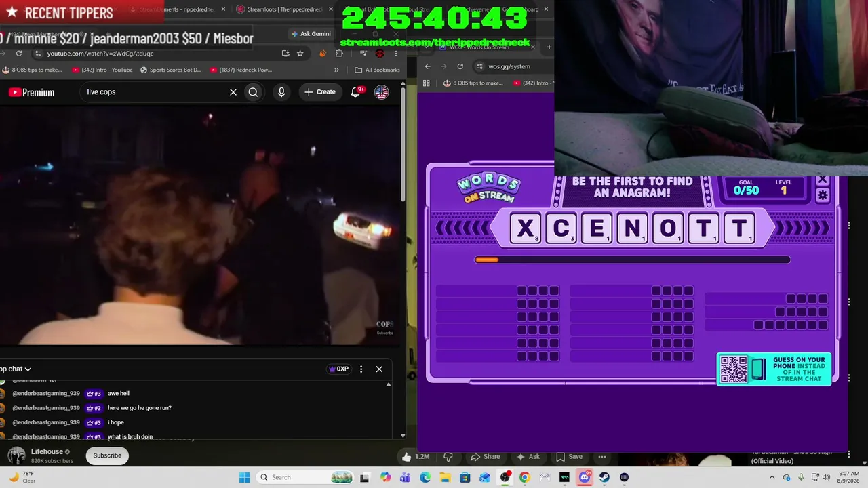868x488 pixels.
Task: Clear the YouTube search box text
Action: [233, 92]
